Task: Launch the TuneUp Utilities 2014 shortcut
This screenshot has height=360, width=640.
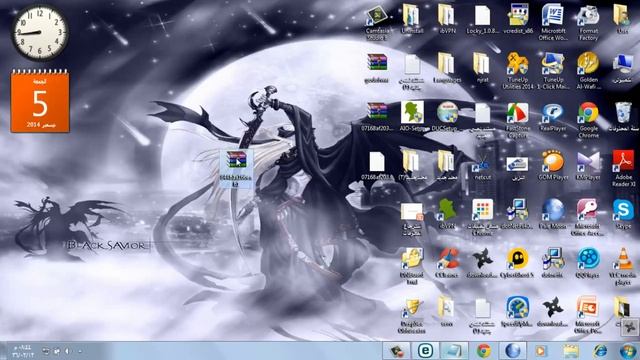Action: [x=518, y=71]
